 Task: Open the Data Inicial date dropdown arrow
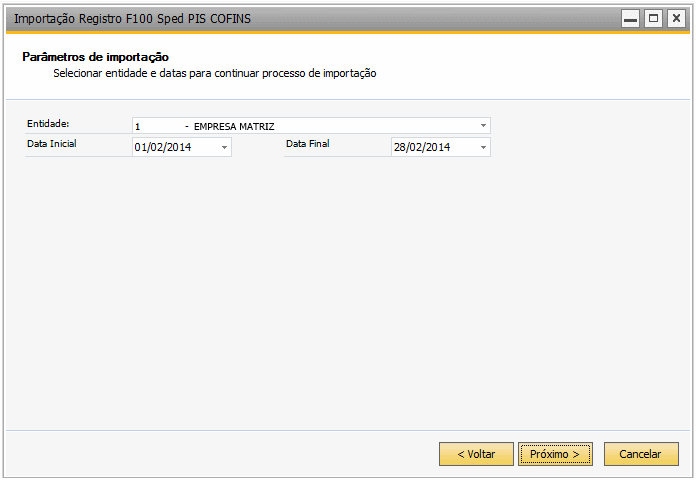click(x=225, y=147)
